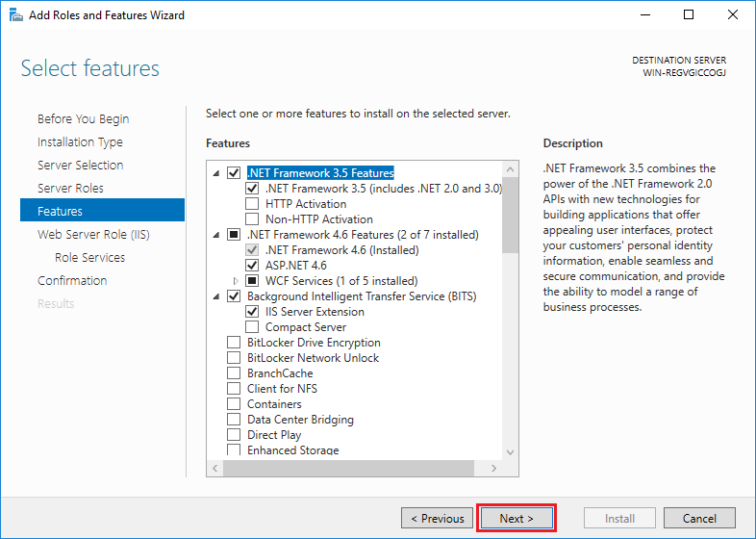Image resolution: width=756 pixels, height=539 pixels.
Task: Collapse the .NET Framework 4.6 Features node
Action: [215, 235]
